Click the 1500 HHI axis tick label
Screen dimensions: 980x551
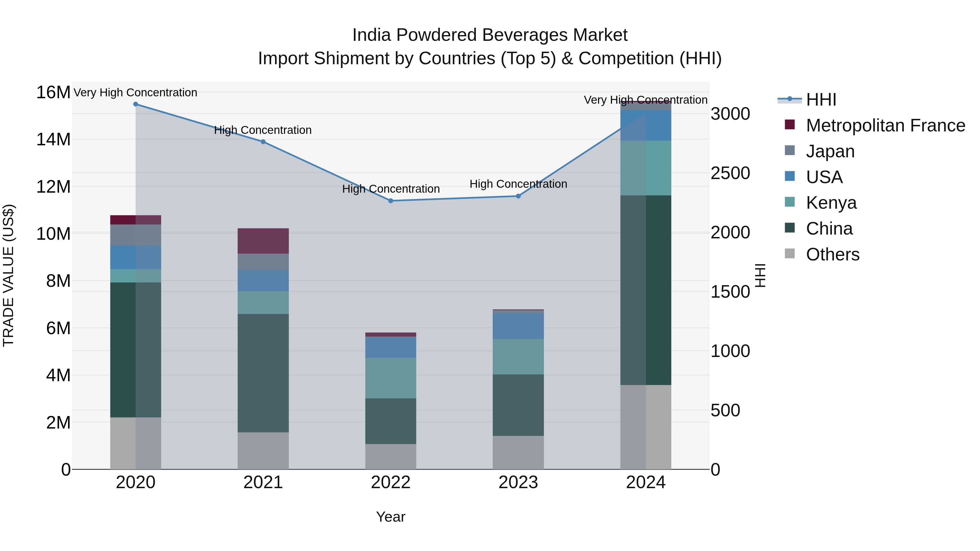pyautogui.click(x=730, y=292)
